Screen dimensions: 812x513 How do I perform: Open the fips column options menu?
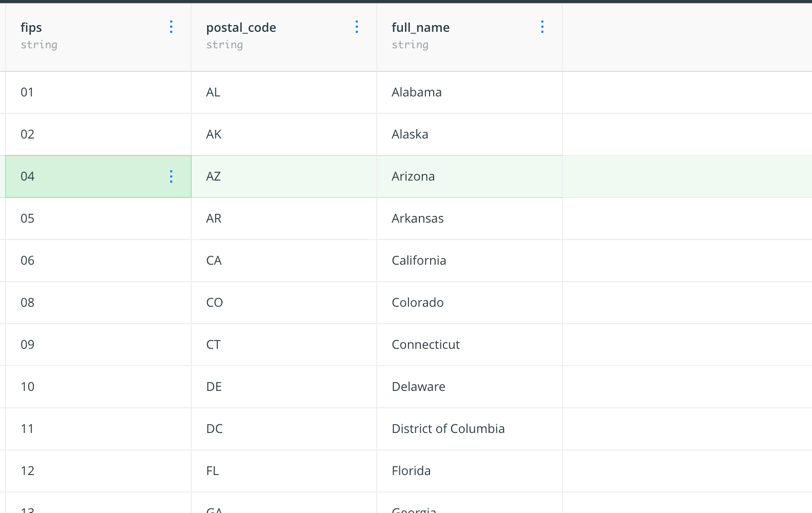pyautogui.click(x=171, y=27)
